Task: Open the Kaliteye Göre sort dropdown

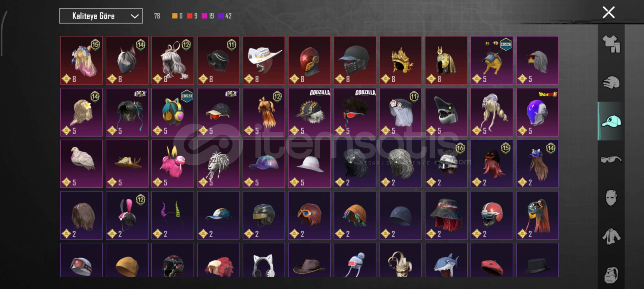Action: point(101,16)
